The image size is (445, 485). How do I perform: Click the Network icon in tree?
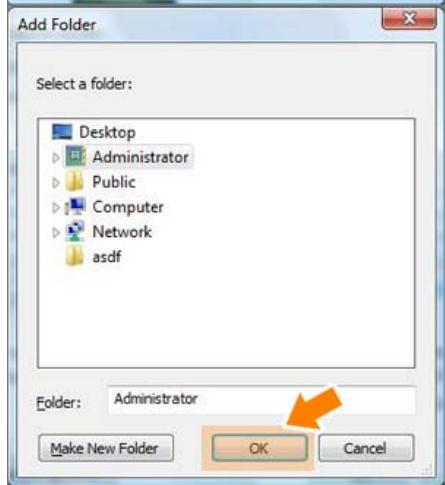(75, 231)
